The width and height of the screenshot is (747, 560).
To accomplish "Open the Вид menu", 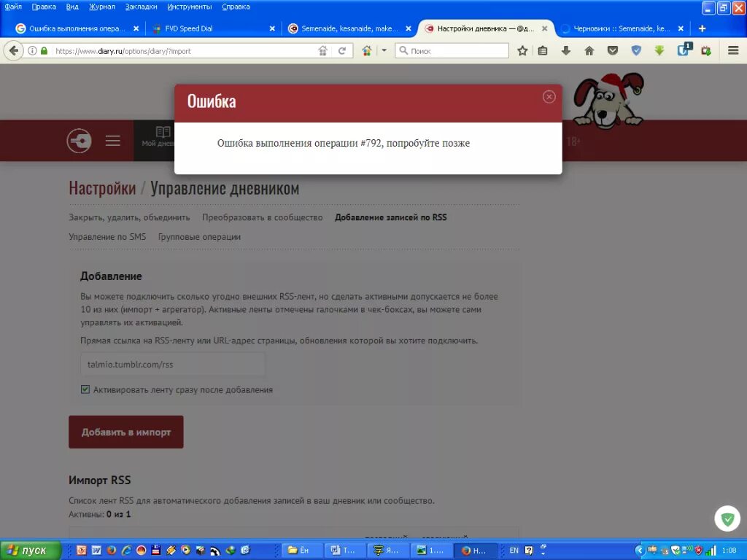I will [x=72, y=7].
